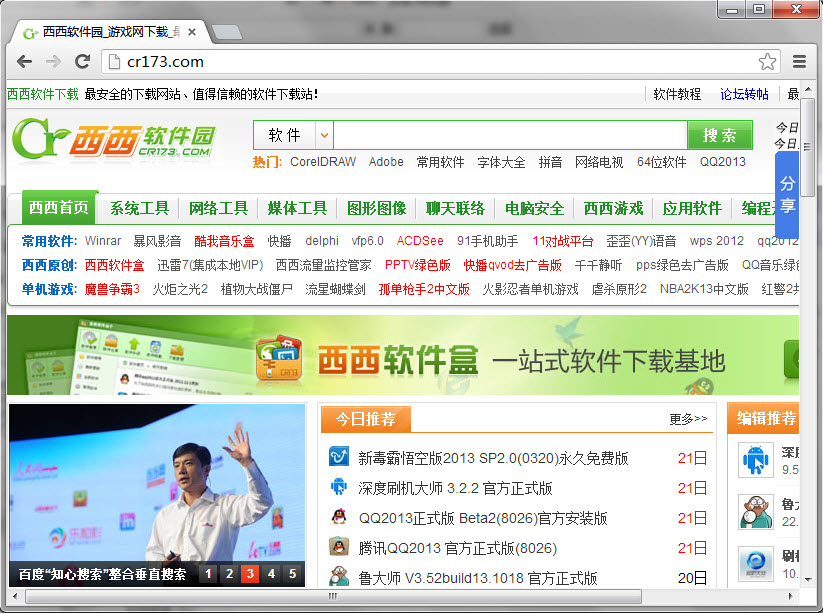823x613 pixels.
Task: Click 百度"知心搜索"整合垂直搜索 caption
Action: (x=102, y=574)
